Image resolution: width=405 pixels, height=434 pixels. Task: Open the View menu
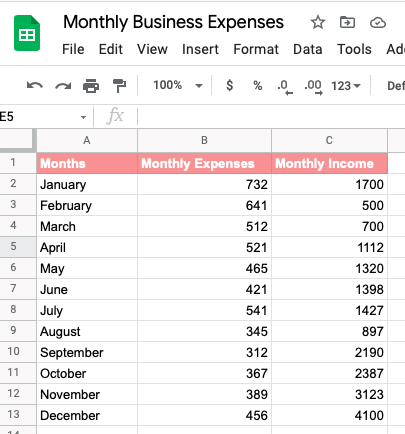(x=152, y=49)
